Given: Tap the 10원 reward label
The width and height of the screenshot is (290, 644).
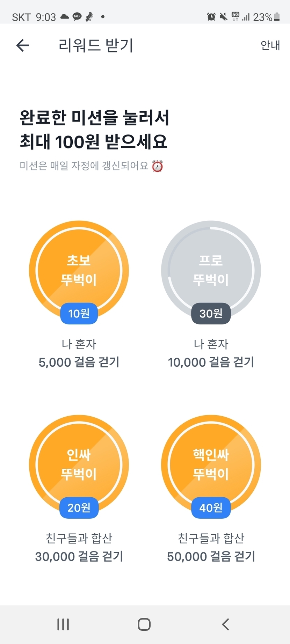Looking at the screenshot, I should pyautogui.click(x=79, y=313).
